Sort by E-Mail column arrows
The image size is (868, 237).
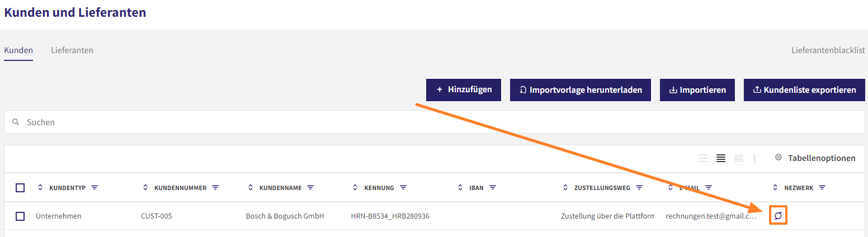(670, 188)
